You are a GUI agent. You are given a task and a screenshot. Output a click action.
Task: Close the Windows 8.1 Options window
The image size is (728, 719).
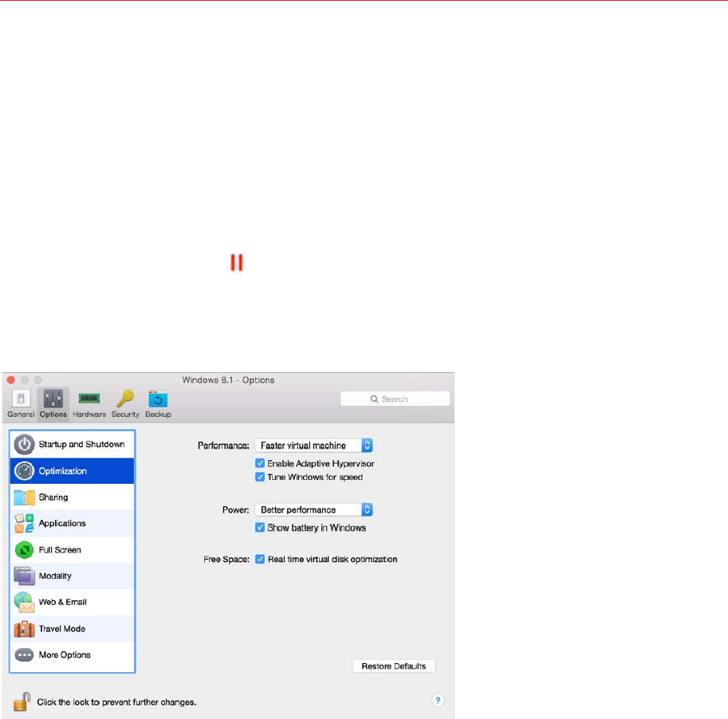point(11,379)
